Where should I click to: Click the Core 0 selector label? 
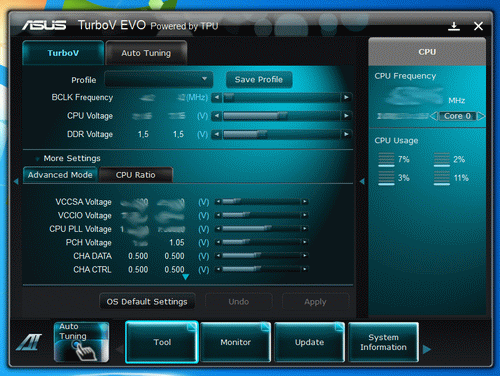click(457, 116)
